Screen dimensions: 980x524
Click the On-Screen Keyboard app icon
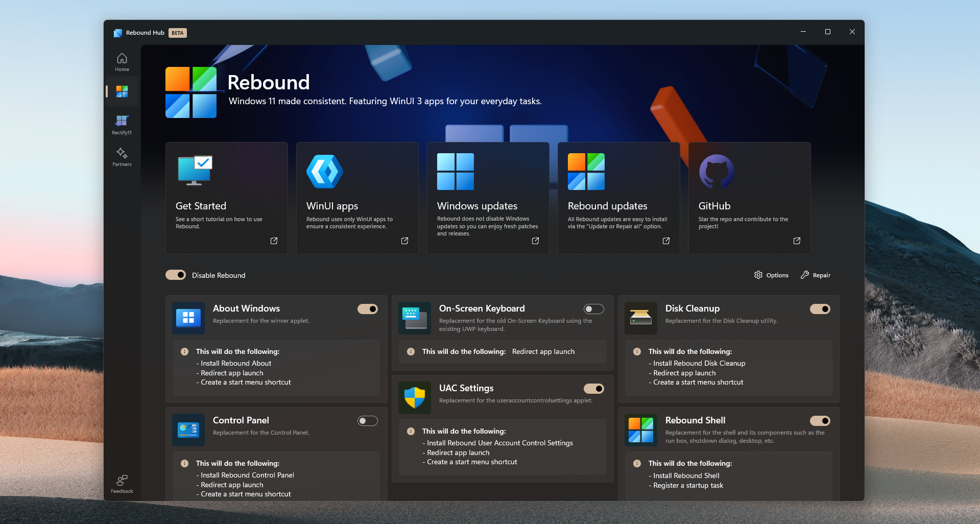(x=415, y=318)
